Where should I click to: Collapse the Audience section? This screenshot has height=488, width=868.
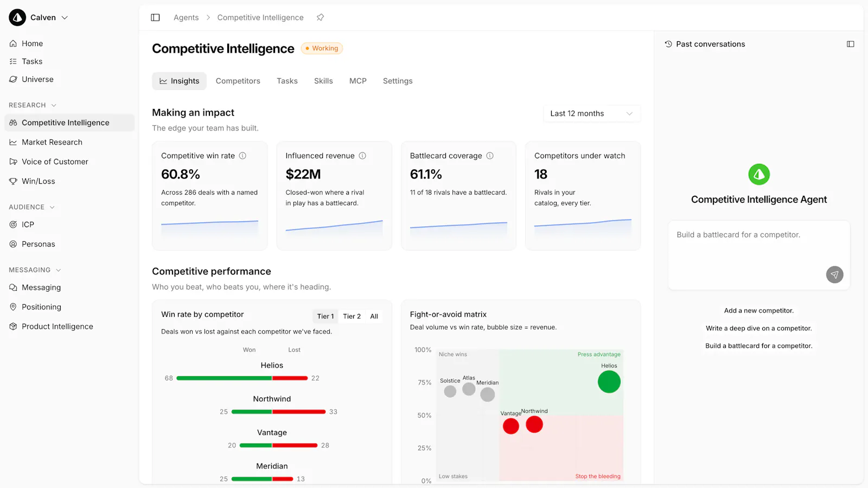click(x=52, y=207)
